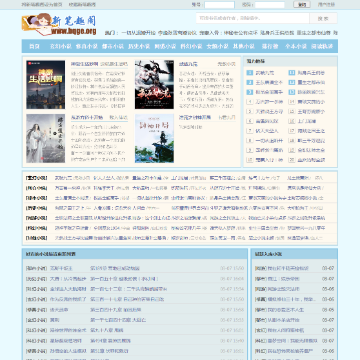Open 全本小说 in the navigation bar

(296, 46)
